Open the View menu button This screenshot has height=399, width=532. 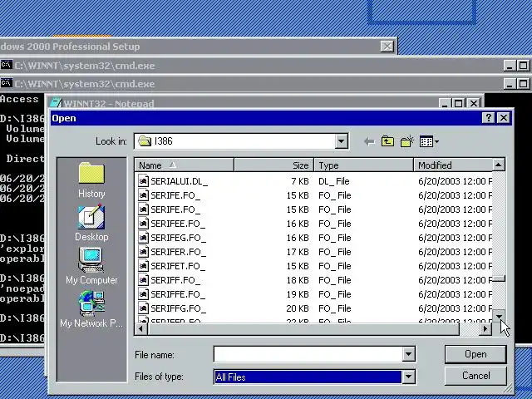click(429, 141)
